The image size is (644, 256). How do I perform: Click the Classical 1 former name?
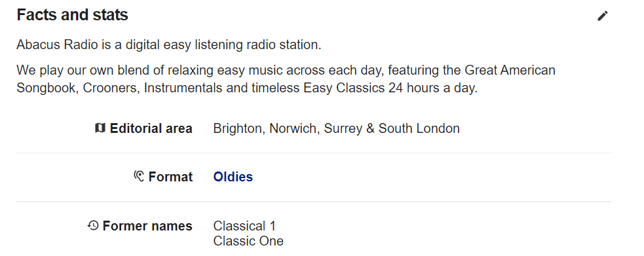[x=244, y=226]
